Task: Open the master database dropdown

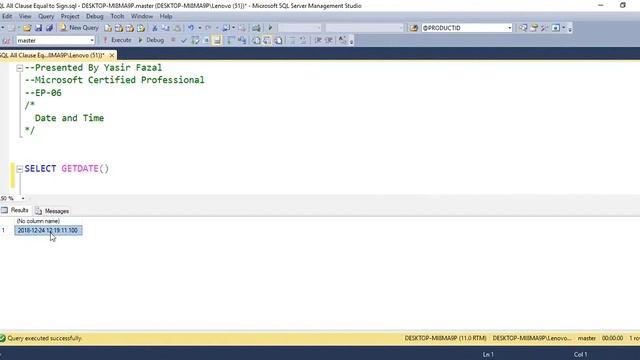Action: [91, 40]
